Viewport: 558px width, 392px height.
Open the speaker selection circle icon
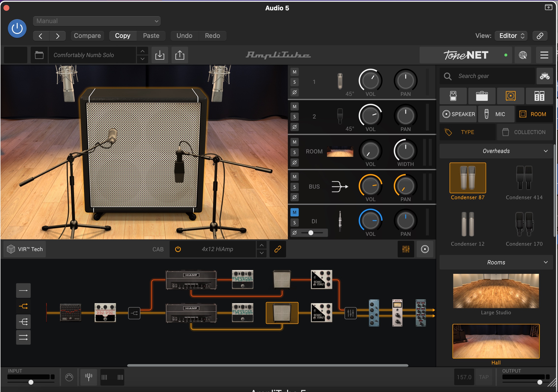pos(425,249)
